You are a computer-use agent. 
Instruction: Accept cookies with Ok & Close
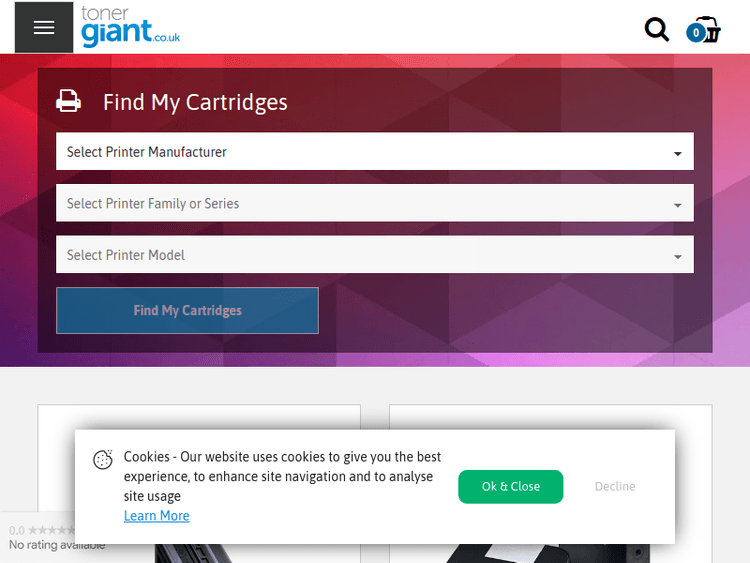[510, 487]
